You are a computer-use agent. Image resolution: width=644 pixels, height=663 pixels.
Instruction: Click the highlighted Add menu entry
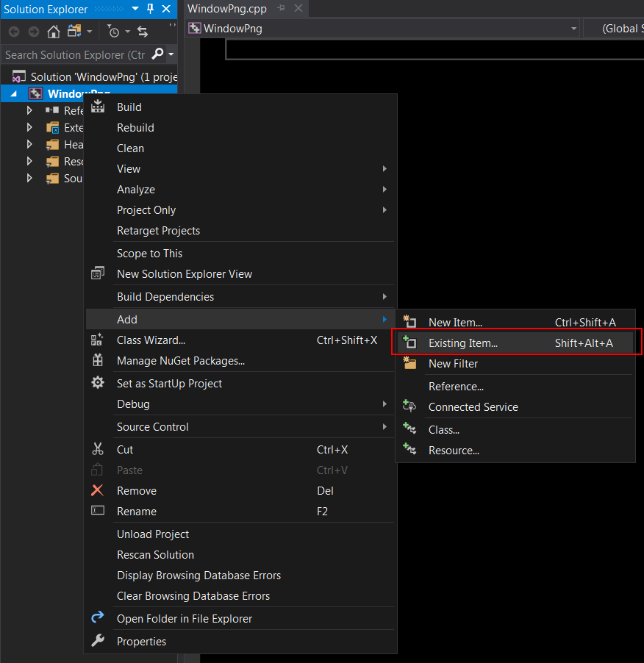[x=240, y=319]
